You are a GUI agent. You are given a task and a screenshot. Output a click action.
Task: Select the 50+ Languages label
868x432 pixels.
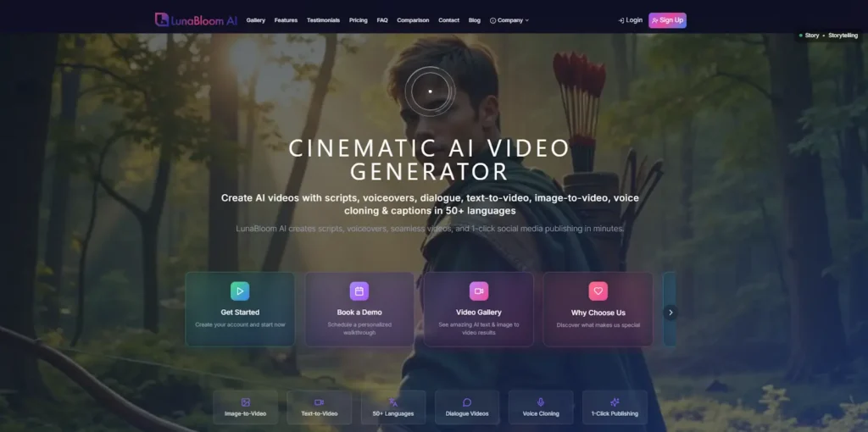[x=393, y=413]
